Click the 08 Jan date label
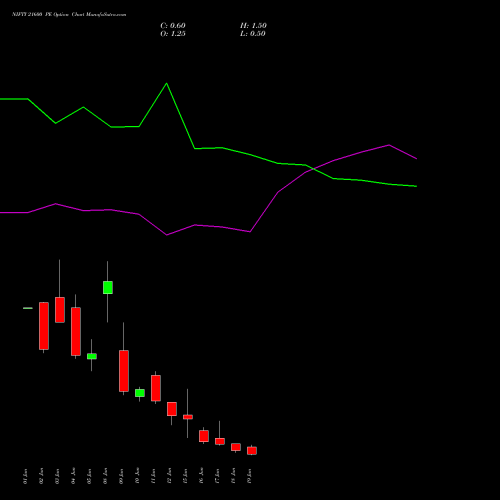 pos(105,476)
